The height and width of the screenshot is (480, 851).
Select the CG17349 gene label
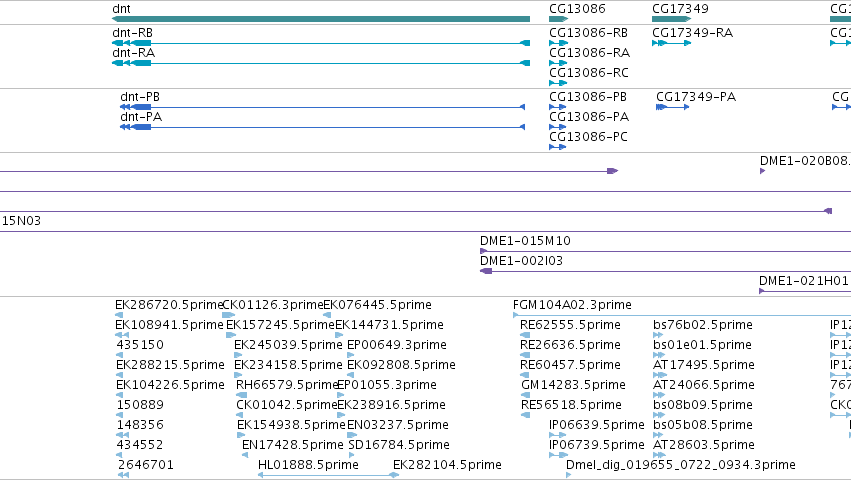(680, 9)
